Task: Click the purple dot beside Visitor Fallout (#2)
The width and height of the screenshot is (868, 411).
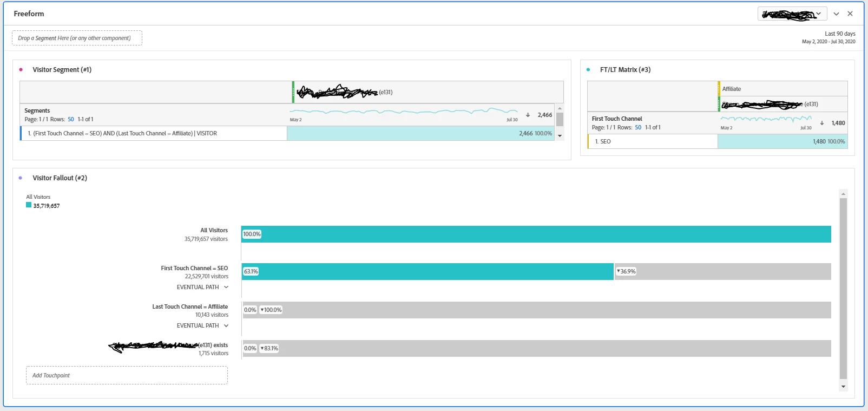Action: point(21,178)
